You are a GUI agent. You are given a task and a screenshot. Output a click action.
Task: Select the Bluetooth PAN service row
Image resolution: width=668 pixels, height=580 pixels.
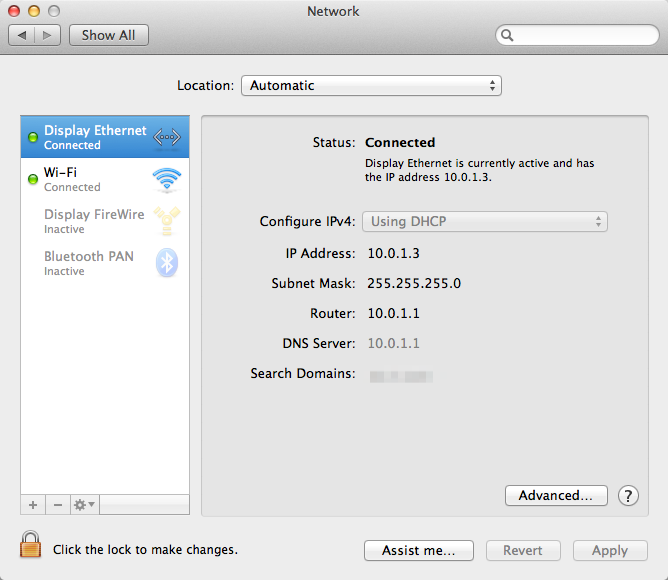(x=105, y=263)
